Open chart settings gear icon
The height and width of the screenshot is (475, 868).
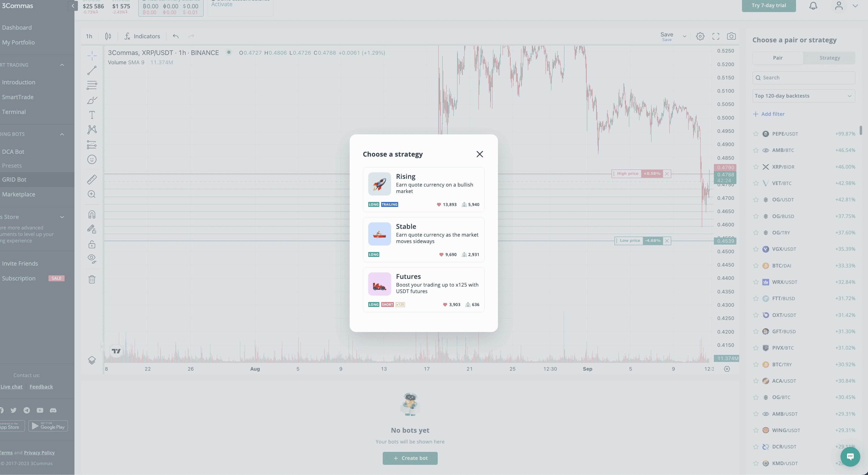pos(700,36)
